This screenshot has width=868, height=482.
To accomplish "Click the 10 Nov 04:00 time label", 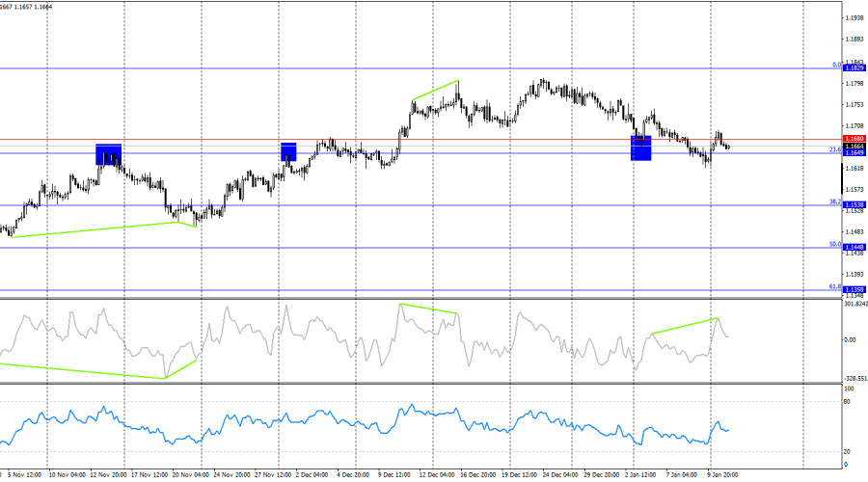I will [67, 475].
